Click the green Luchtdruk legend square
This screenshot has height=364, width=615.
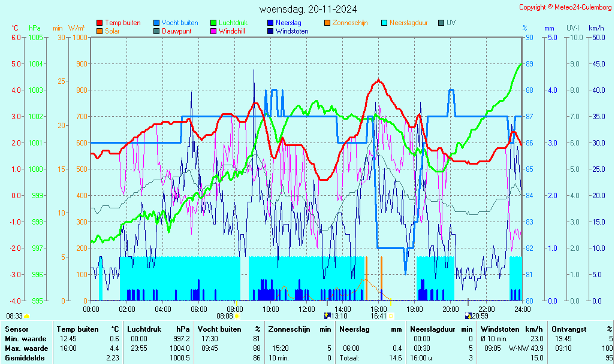[x=213, y=23]
